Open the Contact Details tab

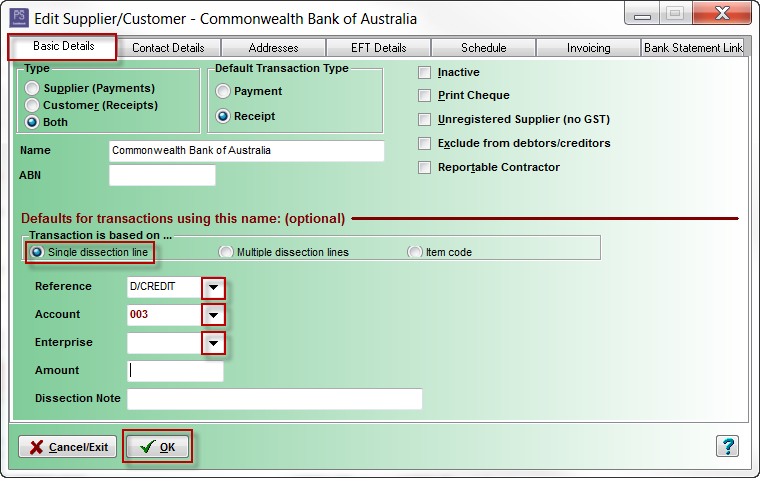point(168,48)
